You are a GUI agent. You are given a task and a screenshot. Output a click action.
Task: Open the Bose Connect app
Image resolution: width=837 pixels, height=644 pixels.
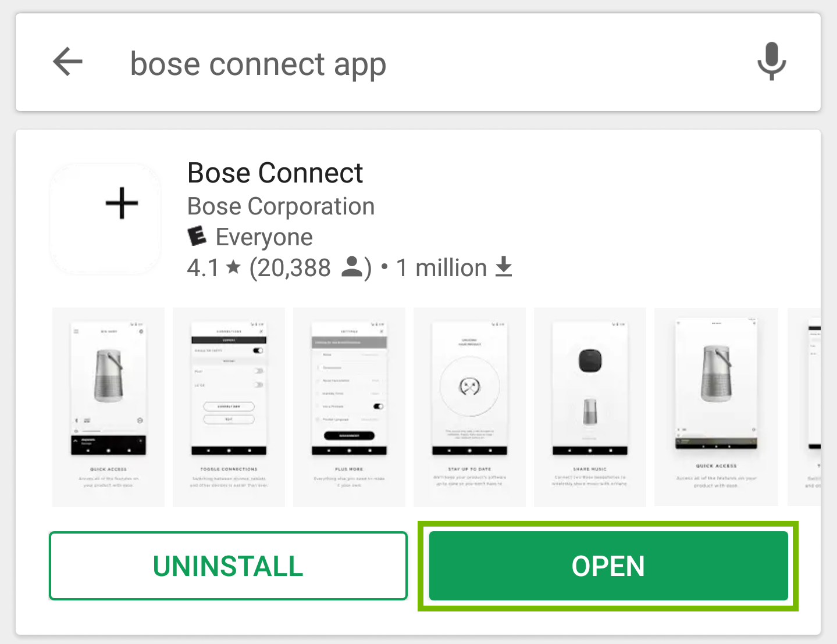607,566
